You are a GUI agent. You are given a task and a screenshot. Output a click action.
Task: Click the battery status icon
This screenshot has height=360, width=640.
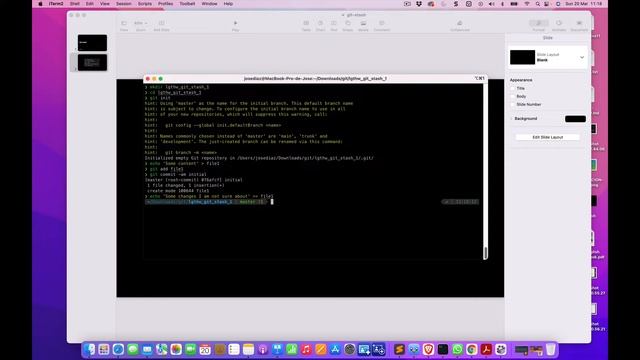point(514,4)
